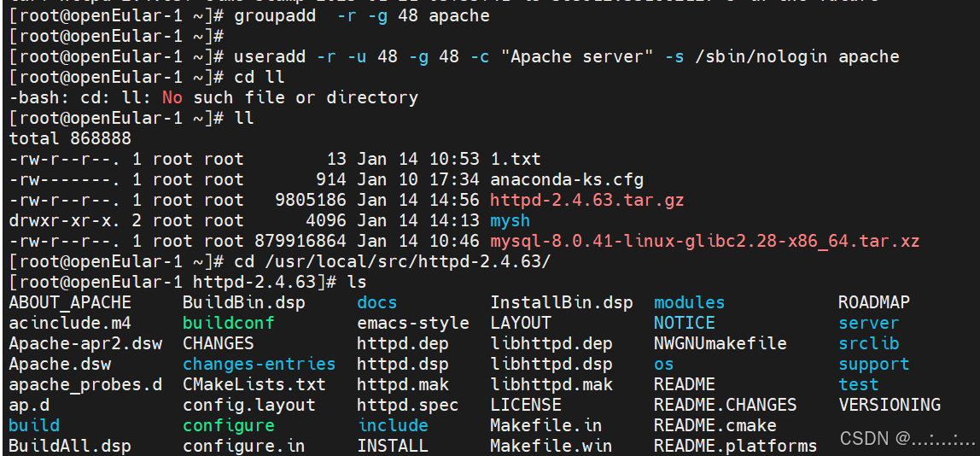The height and width of the screenshot is (456, 980).
Task: Click the srclib directory name
Action: pos(869,343)
